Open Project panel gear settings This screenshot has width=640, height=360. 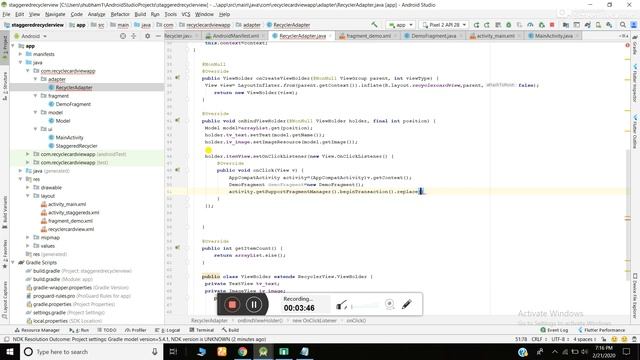click(147, 36)
